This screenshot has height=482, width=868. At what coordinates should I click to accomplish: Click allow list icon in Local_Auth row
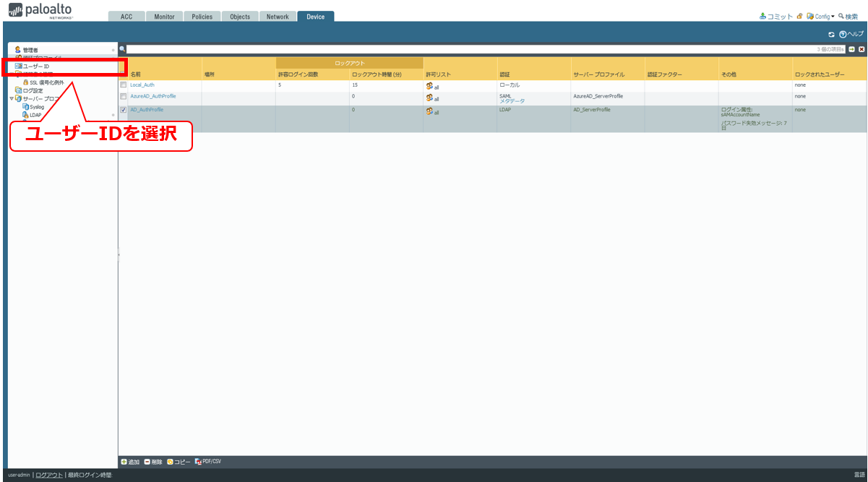point(429,86)
